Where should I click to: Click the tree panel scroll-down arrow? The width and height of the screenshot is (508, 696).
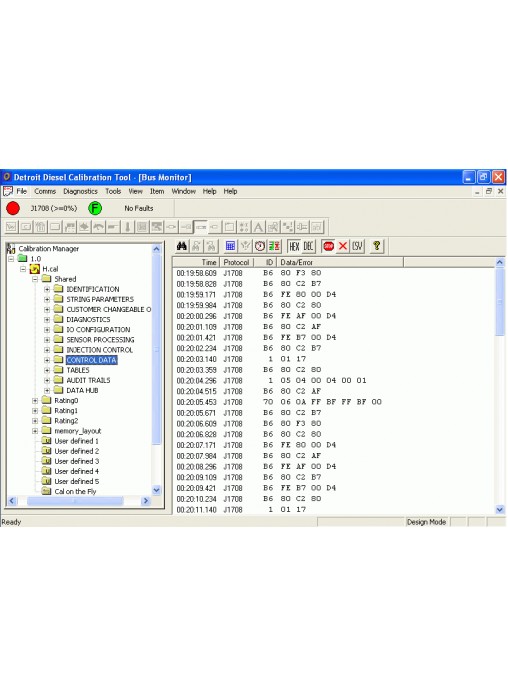tap(156, 490)
